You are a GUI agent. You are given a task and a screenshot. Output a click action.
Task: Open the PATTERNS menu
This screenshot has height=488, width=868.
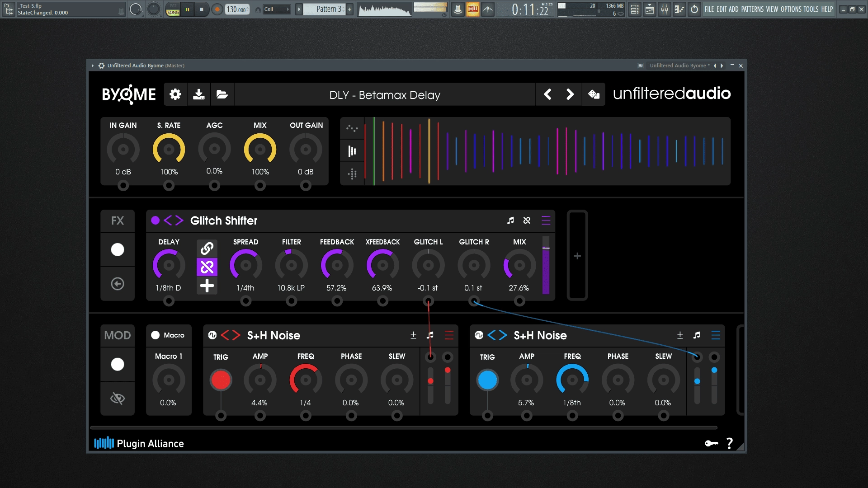pos(753,9)
